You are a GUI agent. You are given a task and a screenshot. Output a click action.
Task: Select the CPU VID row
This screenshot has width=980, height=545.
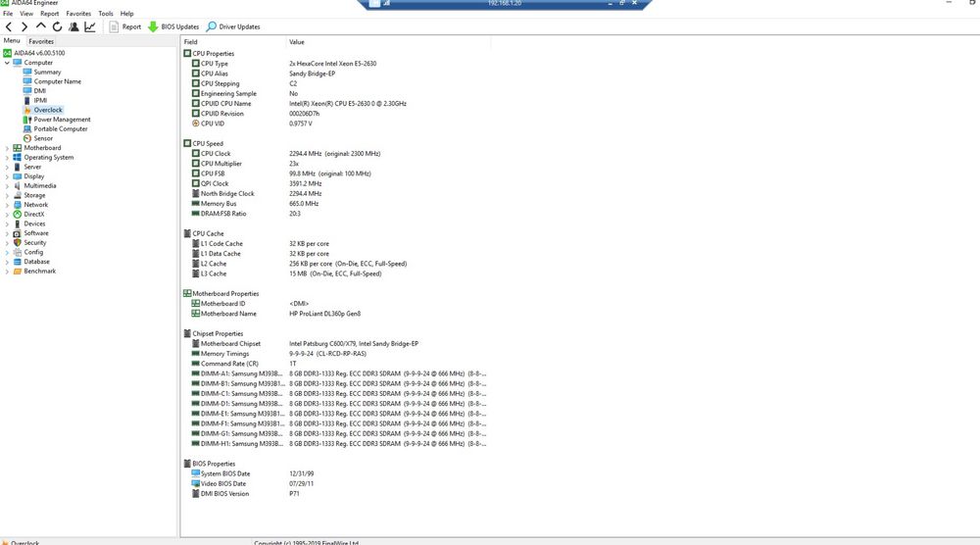(x=336, y=124)
